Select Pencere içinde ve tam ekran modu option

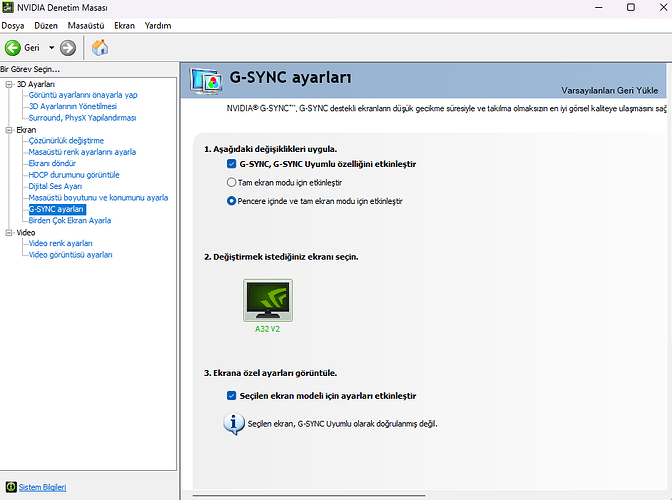click(x=232, y=201)
